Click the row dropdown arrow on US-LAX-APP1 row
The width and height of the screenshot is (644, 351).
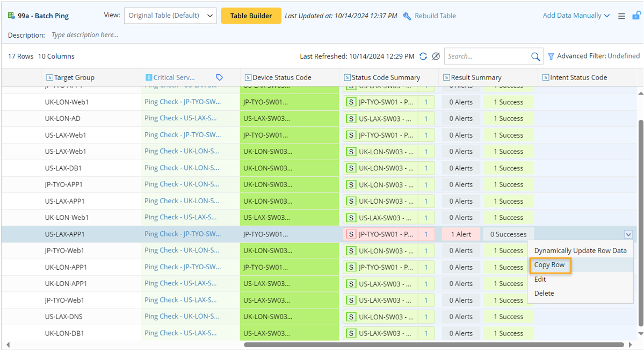628,234
